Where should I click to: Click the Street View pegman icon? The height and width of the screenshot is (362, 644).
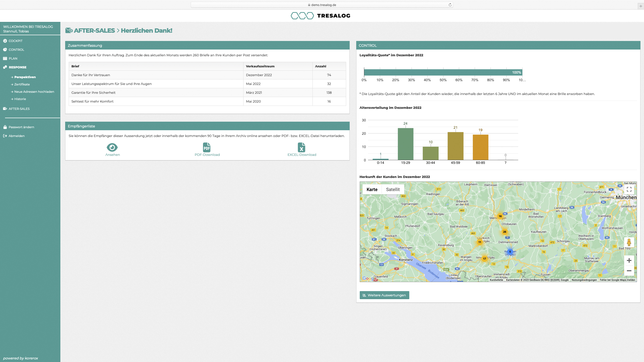point(629,242)
